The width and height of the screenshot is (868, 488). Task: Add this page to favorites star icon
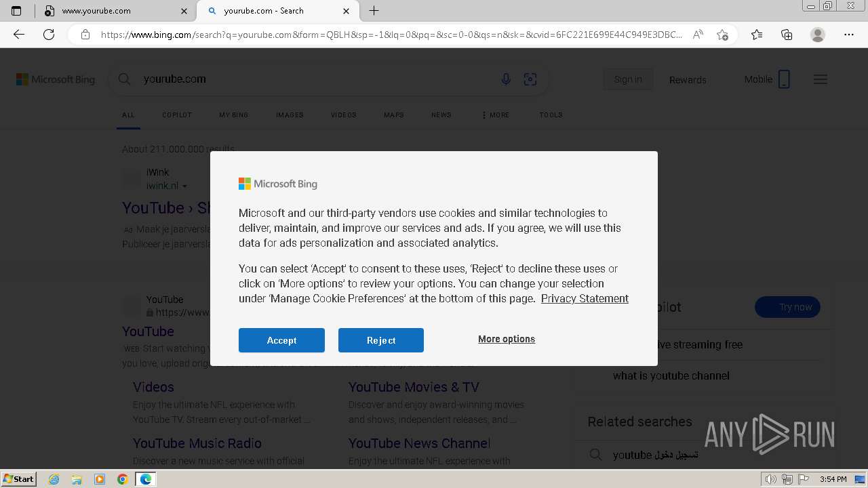tap(723, 35)
